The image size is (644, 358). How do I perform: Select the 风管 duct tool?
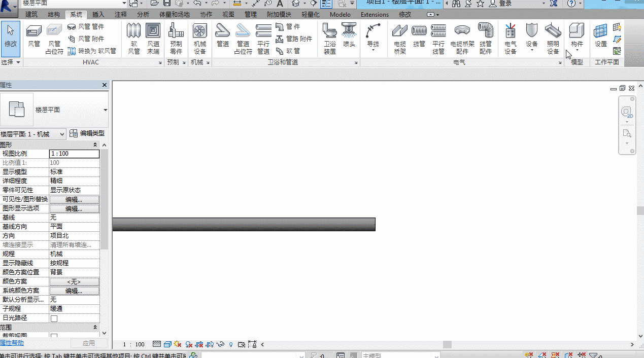tap(34, 38)
